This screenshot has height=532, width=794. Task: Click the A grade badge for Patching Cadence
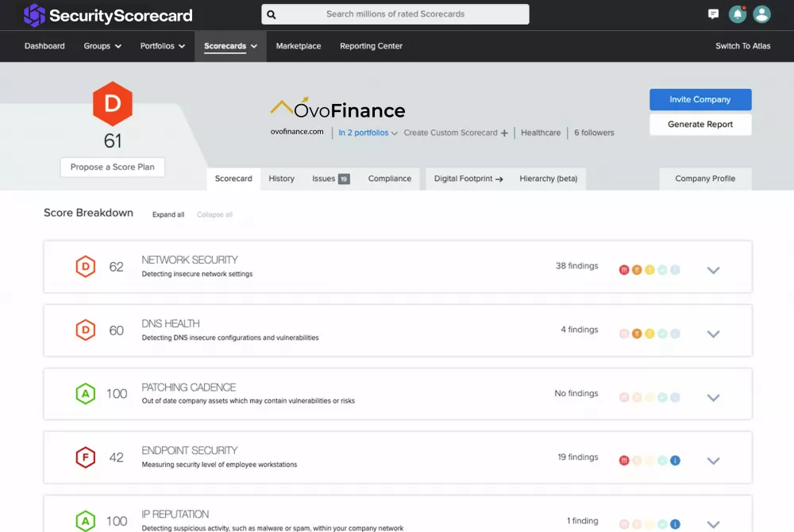pyautogui.click(x=86, y=394)
